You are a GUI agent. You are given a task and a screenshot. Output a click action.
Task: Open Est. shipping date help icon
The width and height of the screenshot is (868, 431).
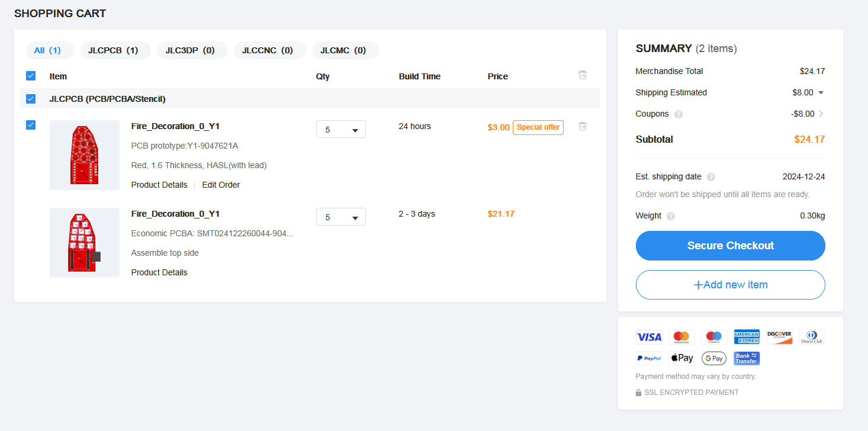(711, 177)
